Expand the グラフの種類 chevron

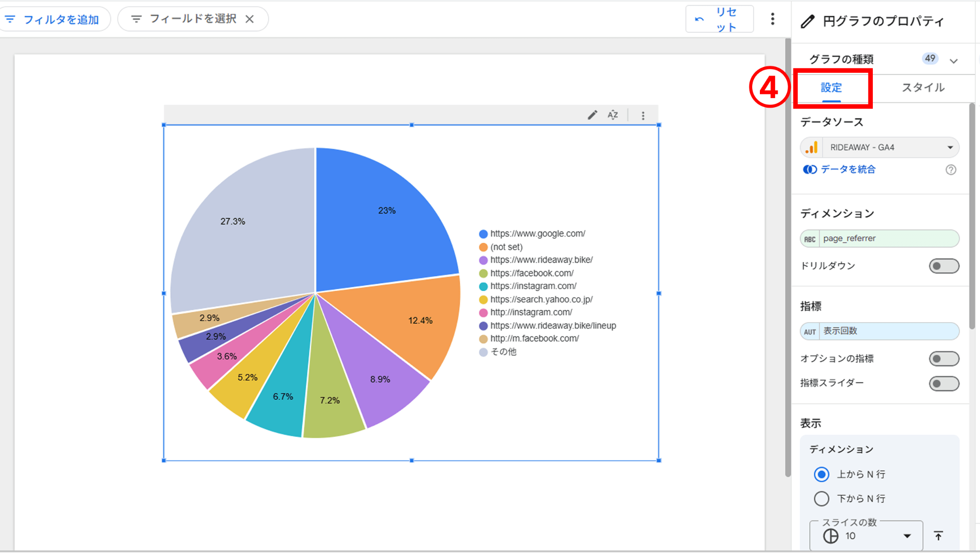(x=954, y=61)
